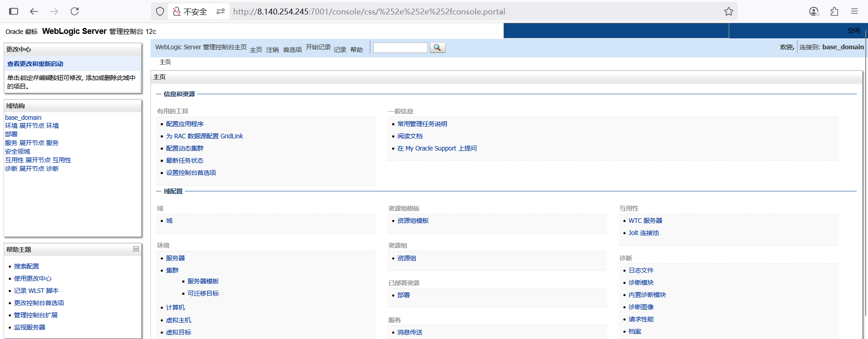This screenshot has width=868, height=339.
Task: Open 内置诊断模块 link
Action: point(647,295)
